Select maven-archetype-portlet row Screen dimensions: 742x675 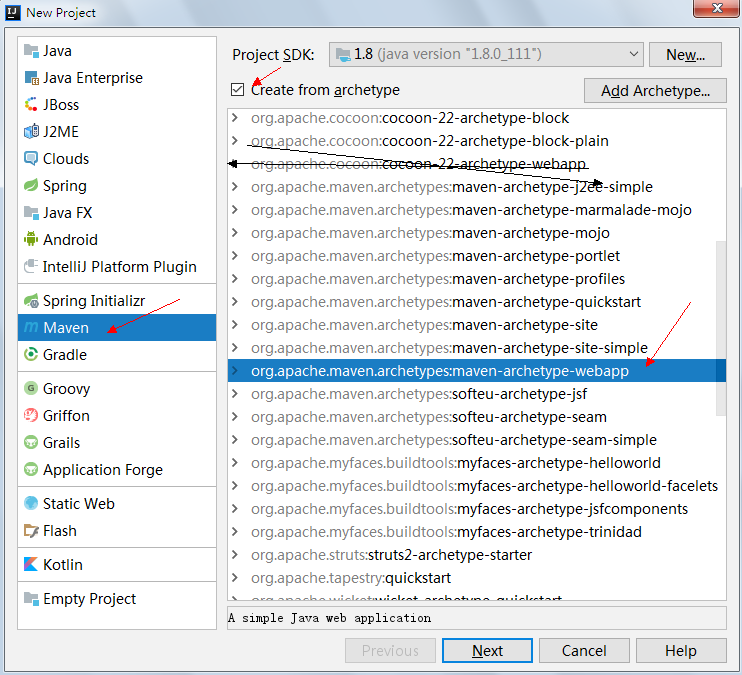[477, 256]
